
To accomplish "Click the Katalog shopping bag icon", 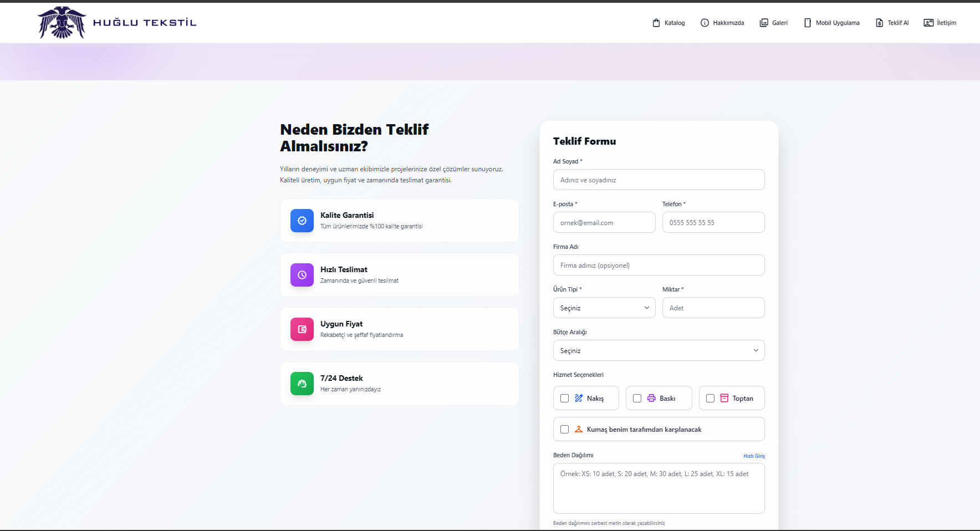I will coord(656,23).
